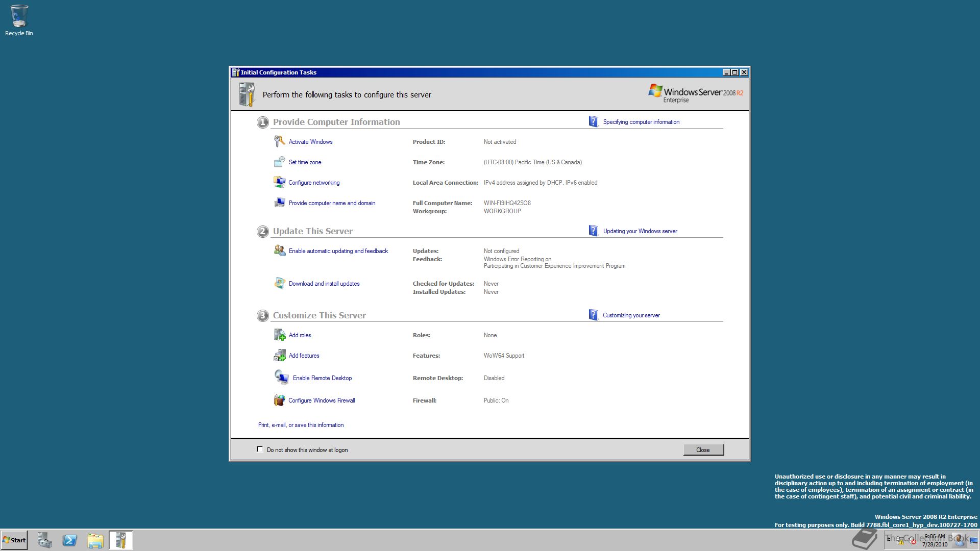The height and width of the screenshot is (551, 980).
Task: Check Do not show this window at logon
Action: [x=260, y=449]
